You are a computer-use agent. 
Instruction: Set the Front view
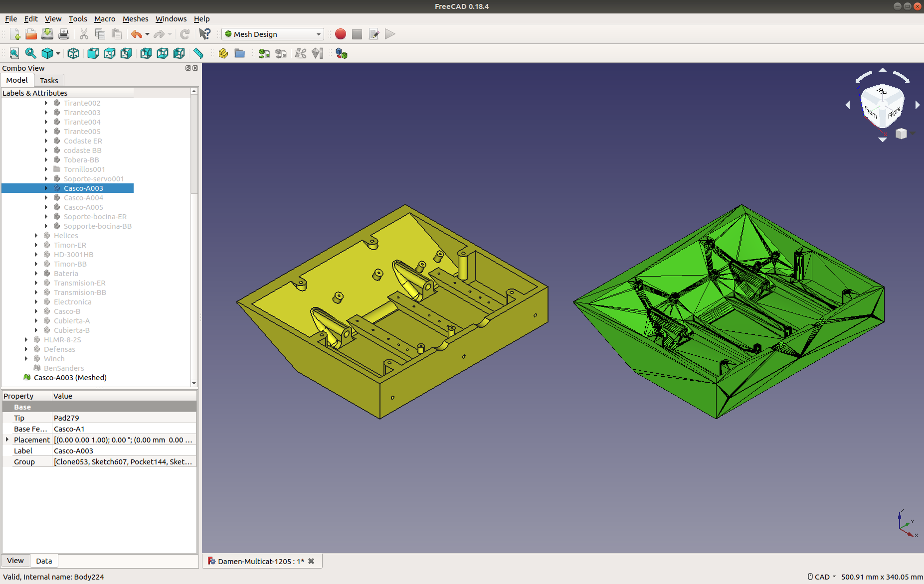(93, 53)
